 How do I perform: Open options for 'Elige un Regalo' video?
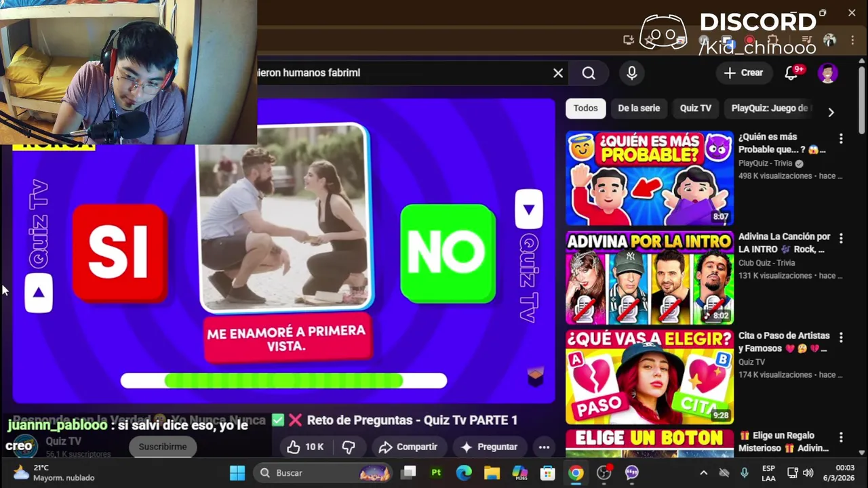[841, 436]
